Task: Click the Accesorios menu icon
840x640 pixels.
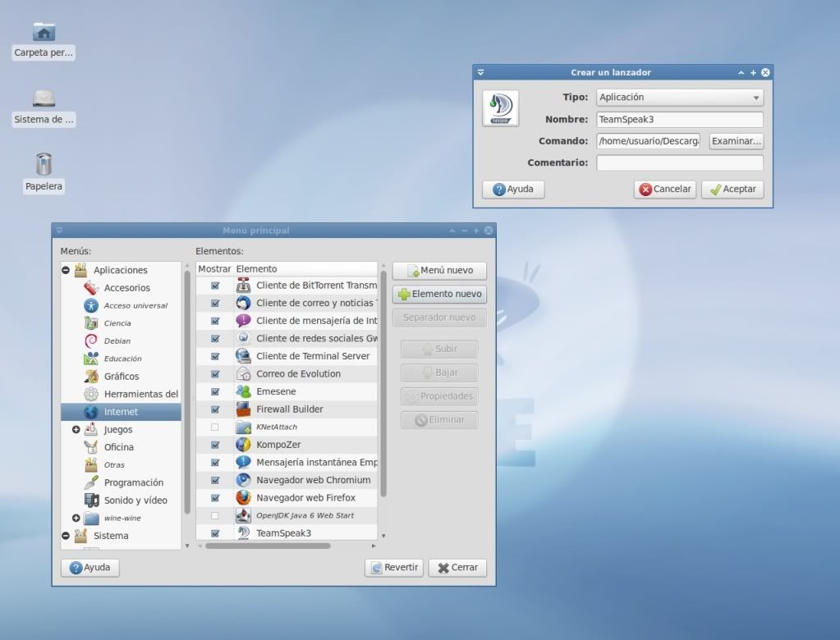Action: 91,288
